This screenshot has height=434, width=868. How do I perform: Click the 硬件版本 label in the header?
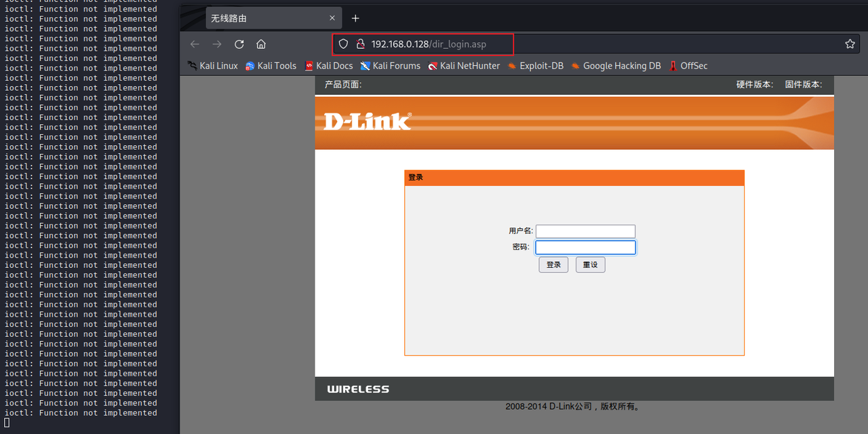click(755, 85)
